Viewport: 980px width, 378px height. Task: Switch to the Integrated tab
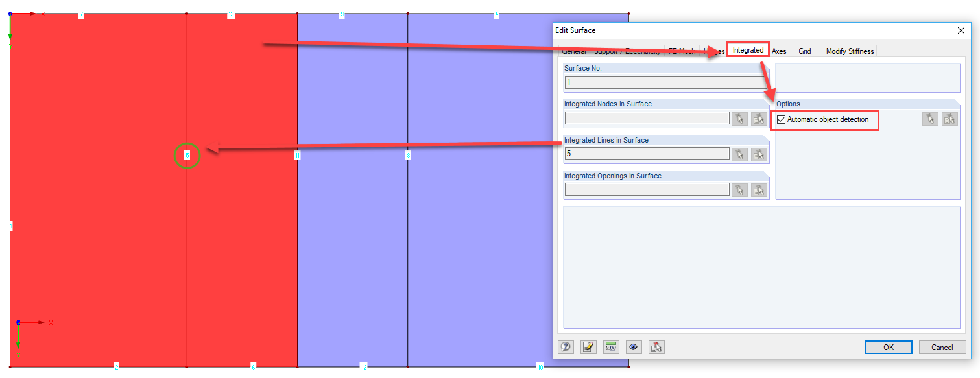click(747, 50)
